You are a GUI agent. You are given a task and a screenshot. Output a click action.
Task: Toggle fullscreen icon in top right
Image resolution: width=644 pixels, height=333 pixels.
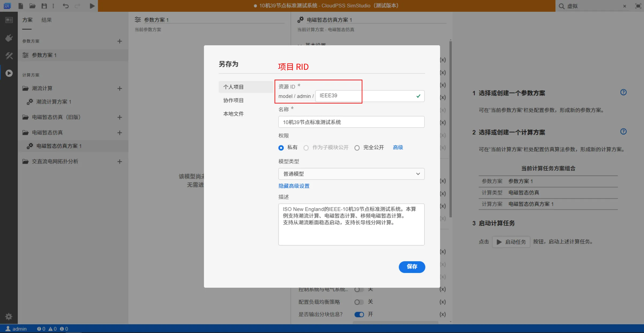[x=638, y=6]
